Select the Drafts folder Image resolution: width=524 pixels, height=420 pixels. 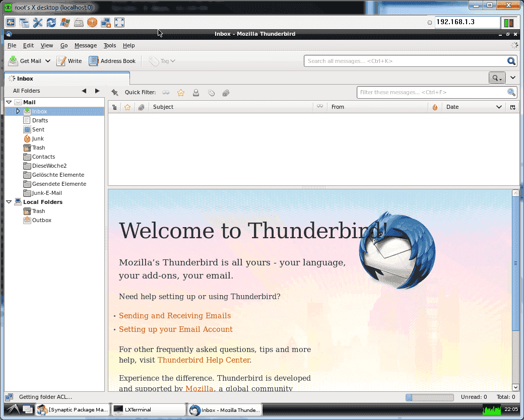(x=40, y=120)
